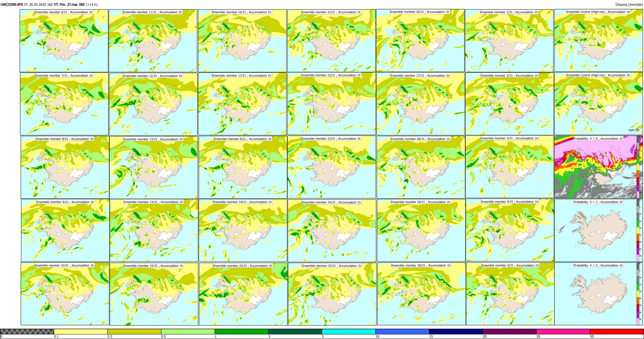This screenshot has height=339, width=644.
Task: Open the Ensemble member 11/31 map panel
Action: (153, 41)
